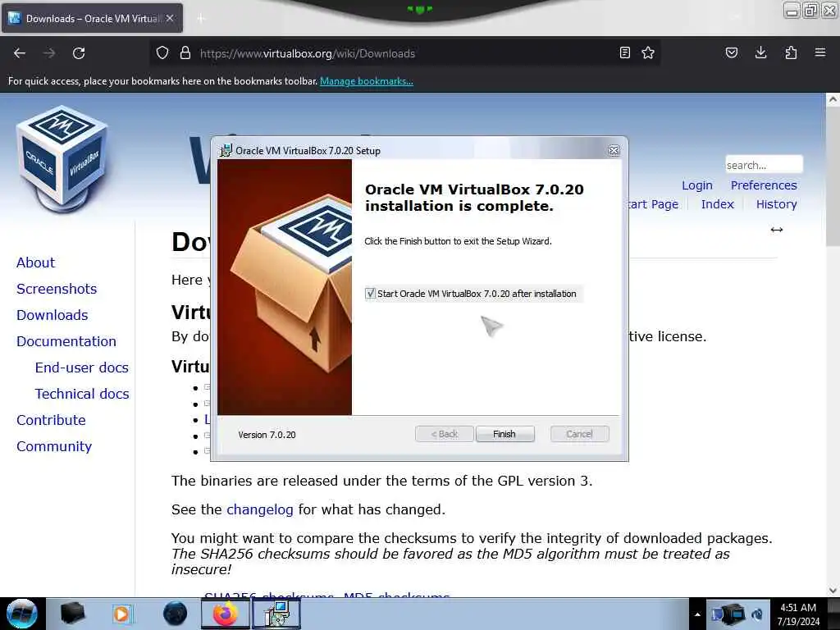Open the Windows Start button

[21, 614]
